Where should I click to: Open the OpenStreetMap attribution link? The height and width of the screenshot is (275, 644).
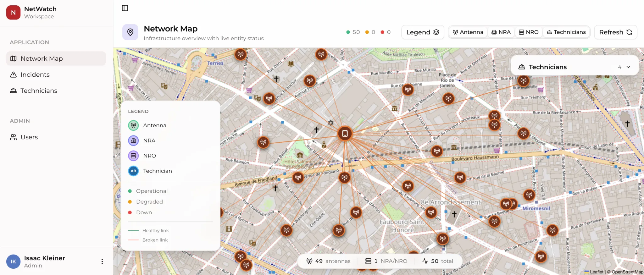[627, 272]
